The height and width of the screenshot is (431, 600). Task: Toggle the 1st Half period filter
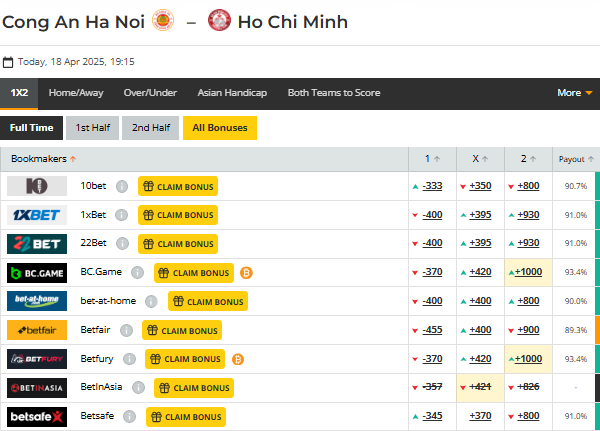92,128
